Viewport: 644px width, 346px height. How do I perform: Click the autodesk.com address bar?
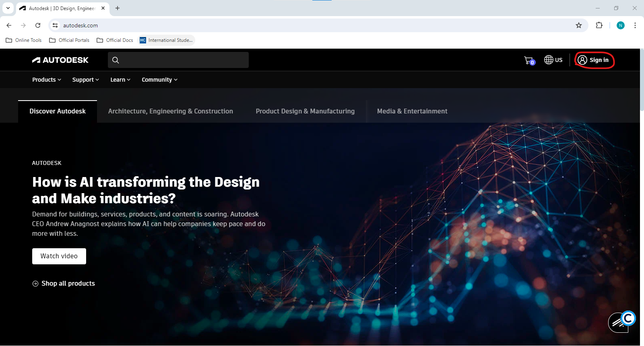tap(318, 25)
